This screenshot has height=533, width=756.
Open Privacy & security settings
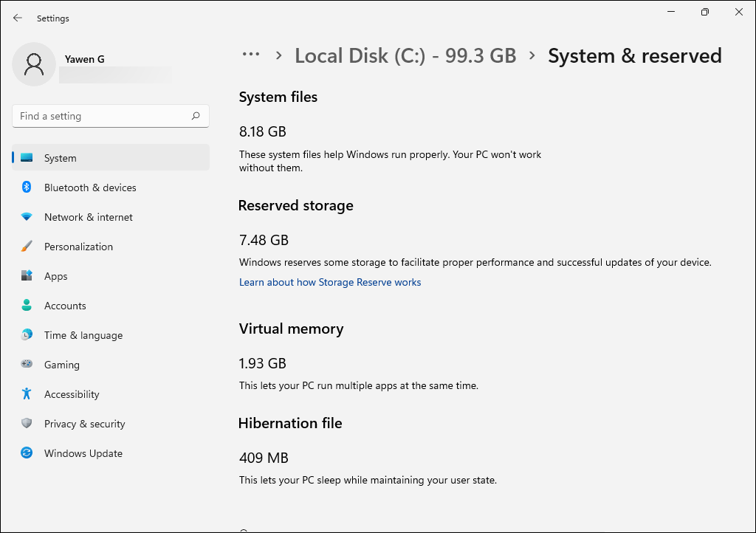click(111, 424)
